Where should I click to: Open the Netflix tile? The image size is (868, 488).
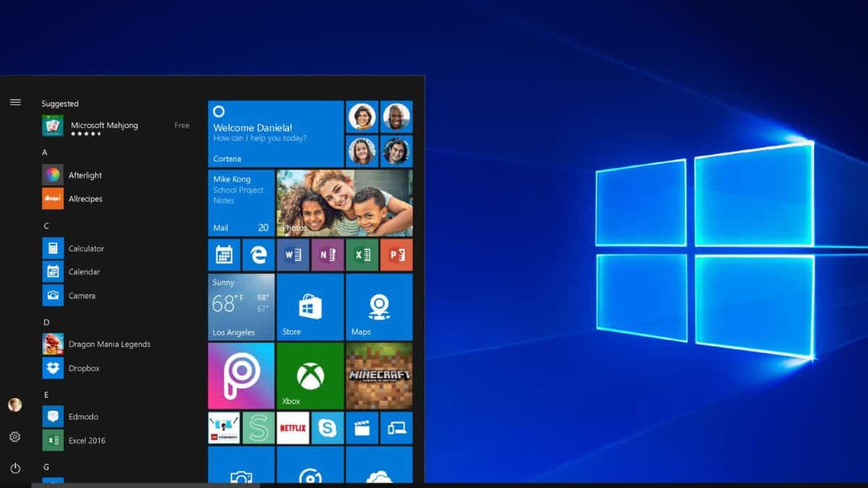coord(293,428)
